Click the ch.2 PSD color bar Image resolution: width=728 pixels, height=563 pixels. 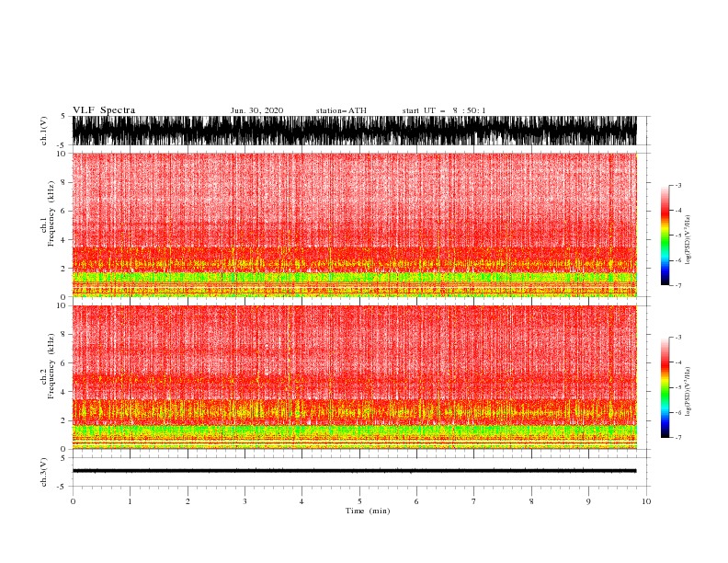665,387
